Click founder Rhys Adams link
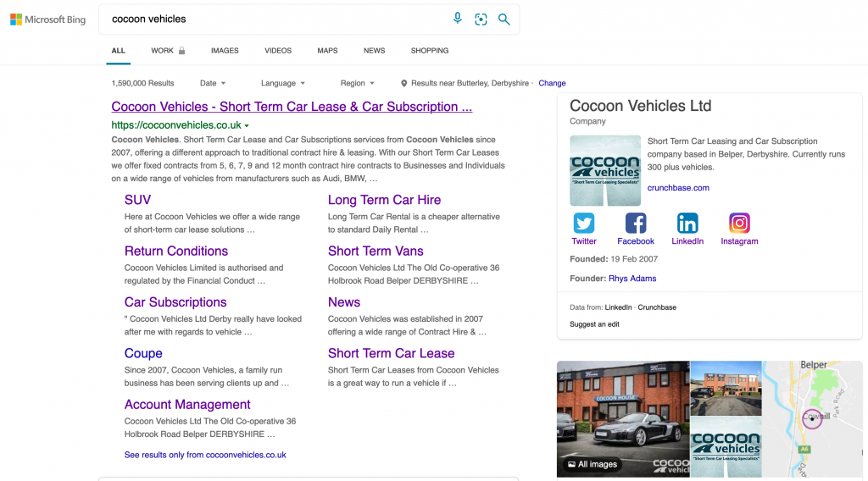This screenshot has width=868, height=481. [632, 279]
